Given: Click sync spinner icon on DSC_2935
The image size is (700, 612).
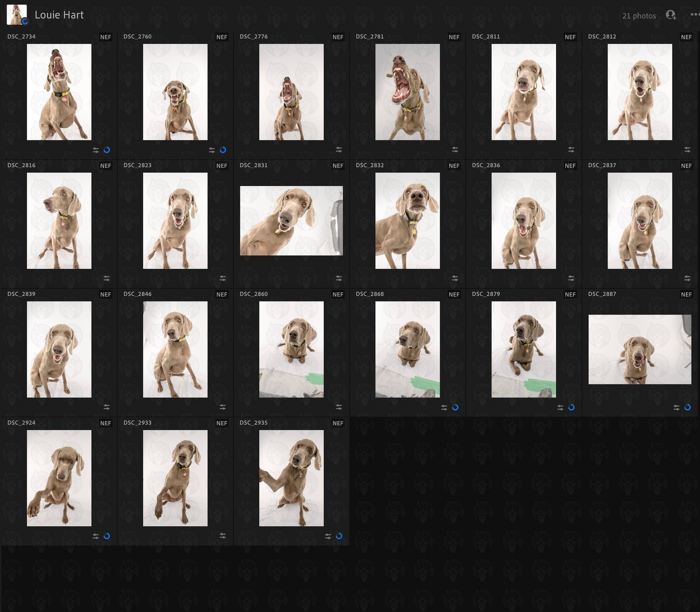Looking at the screenshot, I should pyautogui.click(x=339, y=536).
